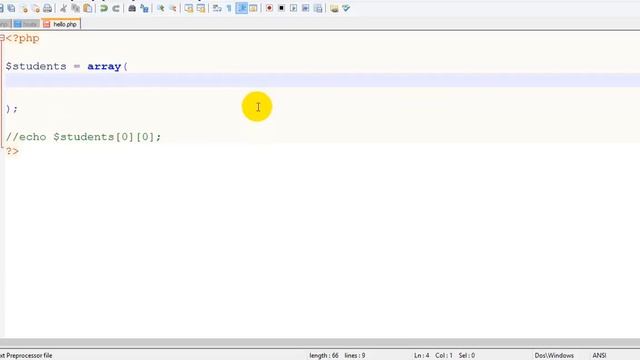Cut selection using scissors icon
Screen dimensions: 640x360
pos(63,8)
